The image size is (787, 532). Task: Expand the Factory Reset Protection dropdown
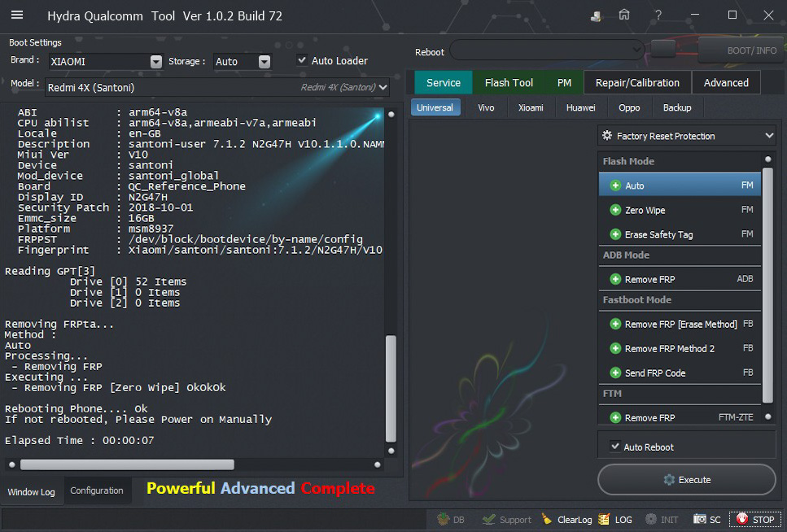pyautogui.click(x=769, y=136)
